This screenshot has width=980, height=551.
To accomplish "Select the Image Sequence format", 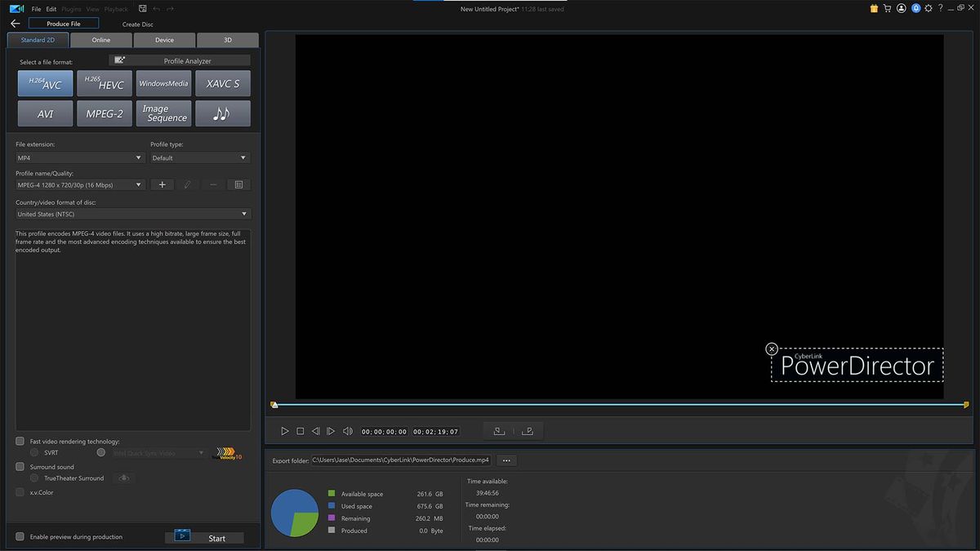I will tap(163, 113).
